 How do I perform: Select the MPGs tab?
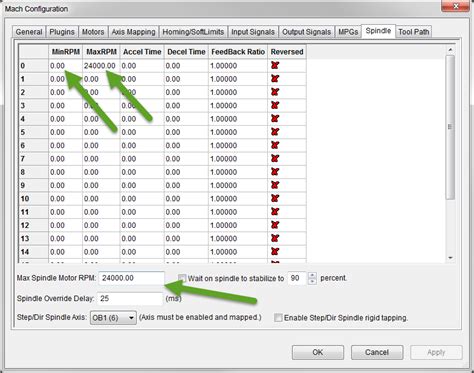(x=348, y=32)
